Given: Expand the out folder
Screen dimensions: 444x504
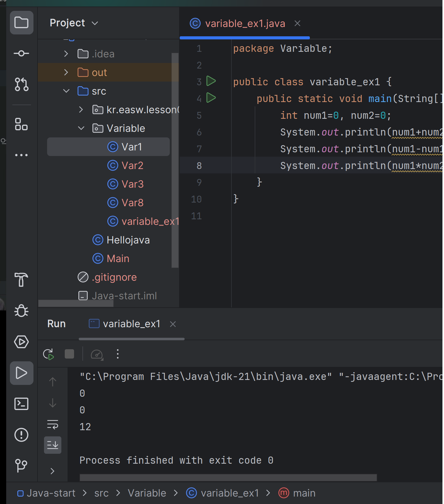Looking at the screenshot, I should pyautogui.click(x=66, y=72).
